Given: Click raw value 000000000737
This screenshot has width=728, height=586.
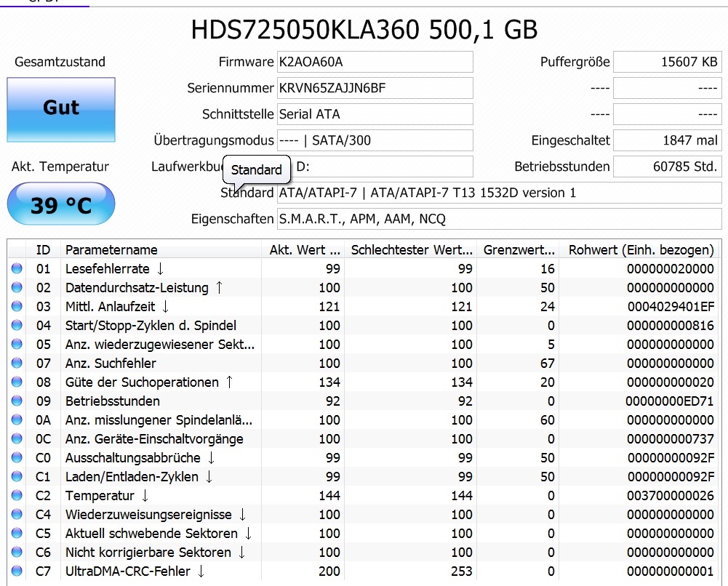Looking at the screenshot, I should (x=671, y=439).
